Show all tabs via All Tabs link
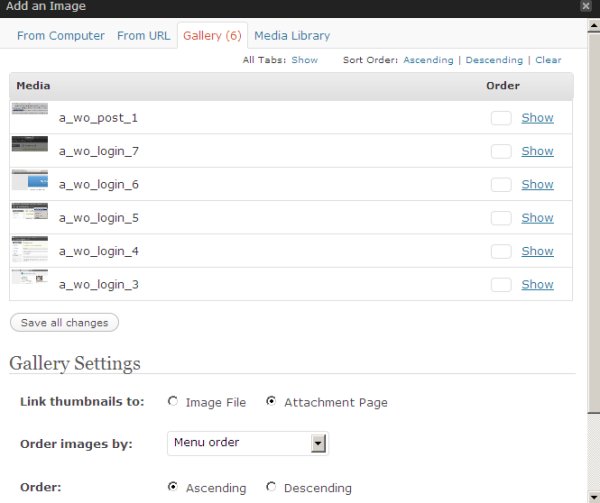Screen dimensions: 600x503 click(x=304, y=60)
